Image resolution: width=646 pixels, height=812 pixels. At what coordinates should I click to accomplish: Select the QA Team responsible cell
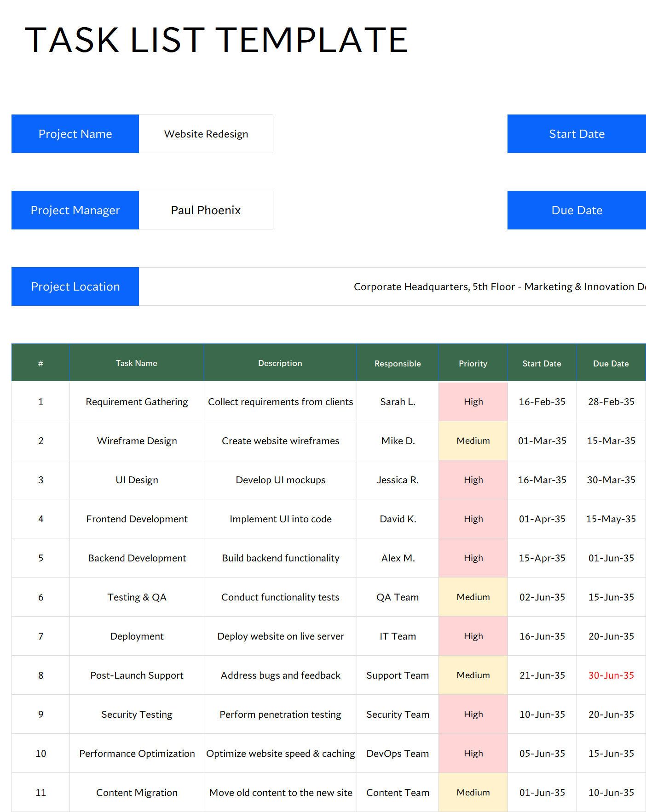398,597
